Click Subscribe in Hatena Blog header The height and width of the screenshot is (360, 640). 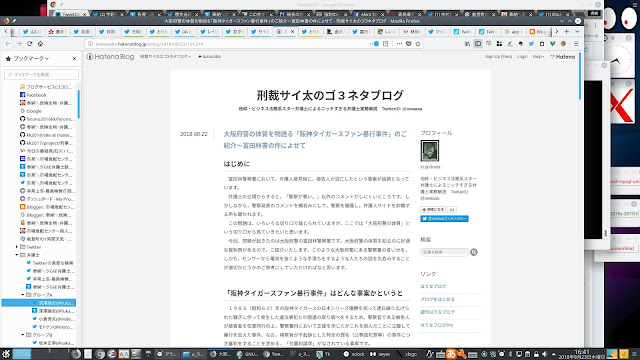(x=209, y=57)
